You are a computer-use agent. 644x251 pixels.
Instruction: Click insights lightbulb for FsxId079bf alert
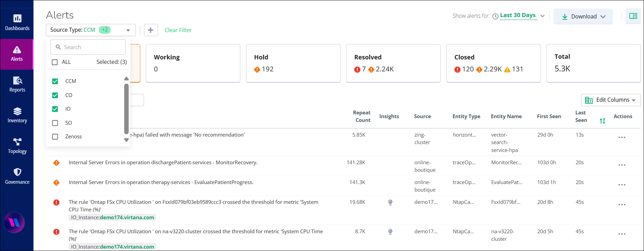point(390,203)
